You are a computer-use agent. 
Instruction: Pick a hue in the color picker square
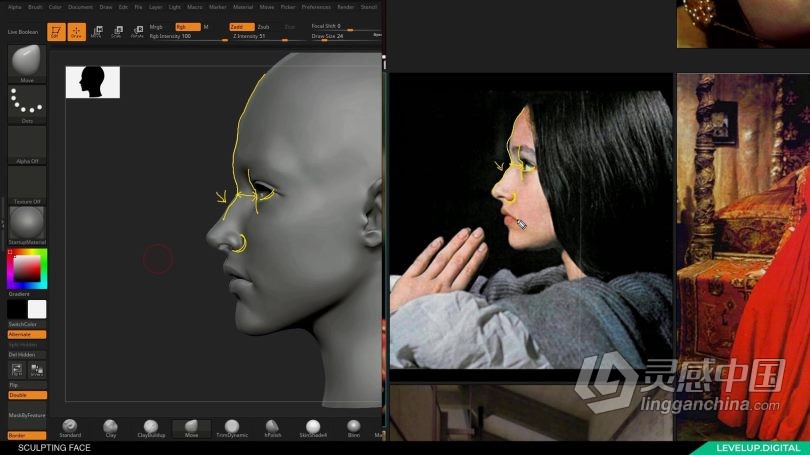(x=27, y=269)
